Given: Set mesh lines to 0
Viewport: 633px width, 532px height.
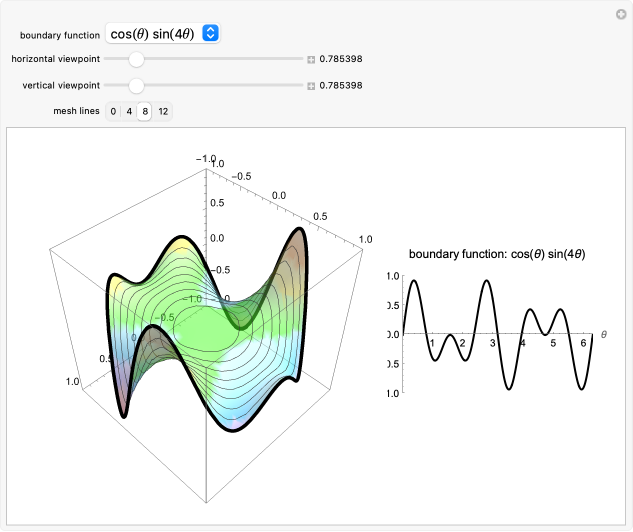Looking at the screenshot, I should coord(113,111).
